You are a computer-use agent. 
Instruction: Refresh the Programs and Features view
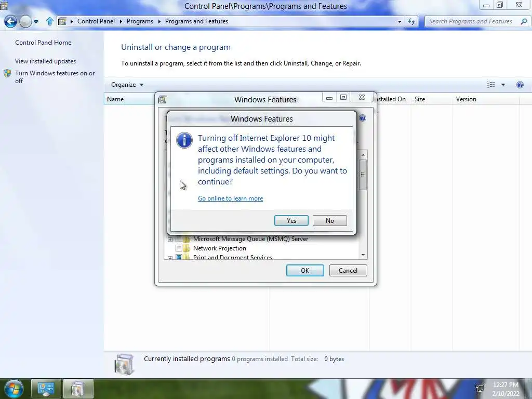(411, 21)
